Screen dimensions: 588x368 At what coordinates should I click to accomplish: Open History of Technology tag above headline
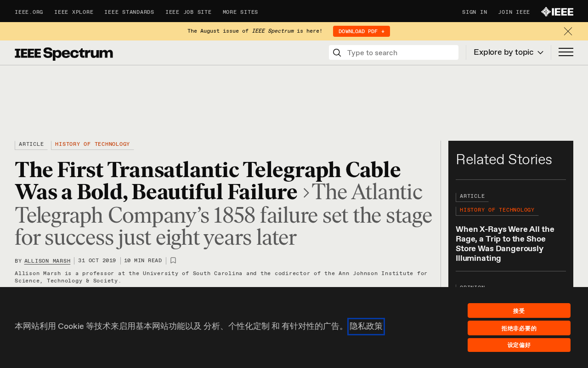92,144
